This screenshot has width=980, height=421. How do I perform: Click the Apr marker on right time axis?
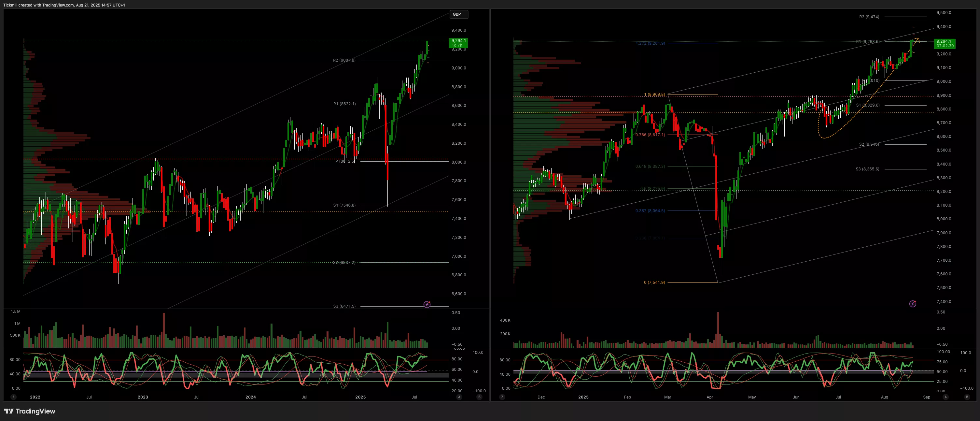pyautogui.click(x=709, y=397)
